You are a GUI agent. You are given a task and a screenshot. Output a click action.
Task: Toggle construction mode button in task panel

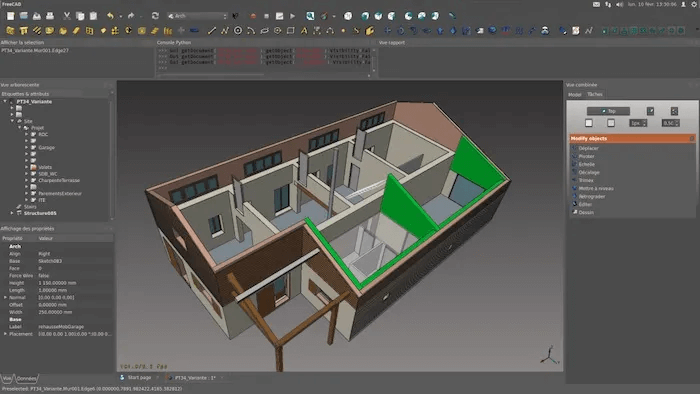click(650, 111)
